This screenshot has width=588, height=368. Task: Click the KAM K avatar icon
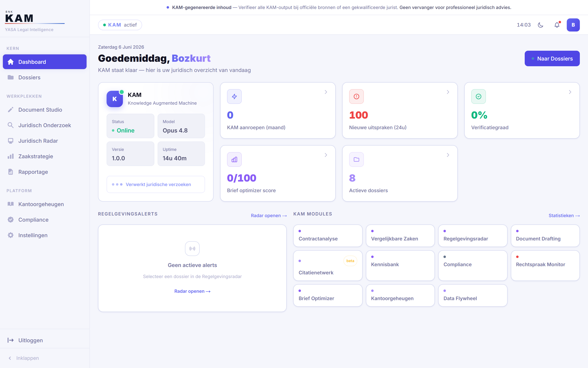pos(115,99)
